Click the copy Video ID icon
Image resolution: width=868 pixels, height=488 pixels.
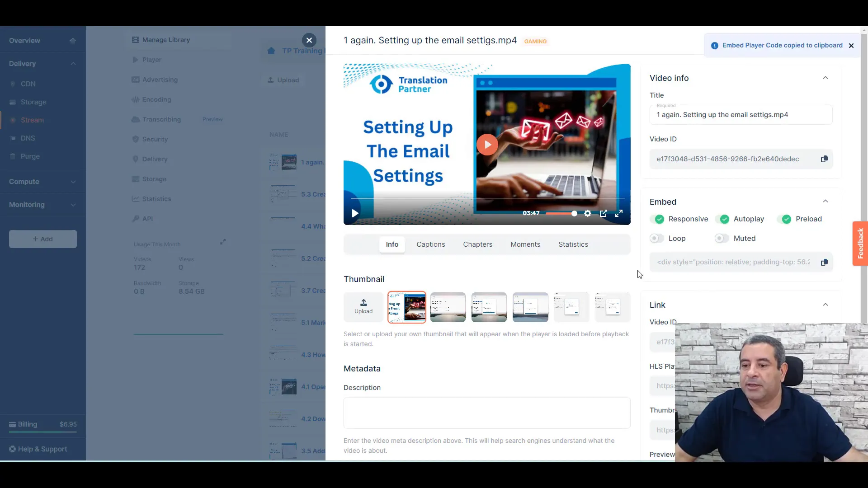(825, 159)
